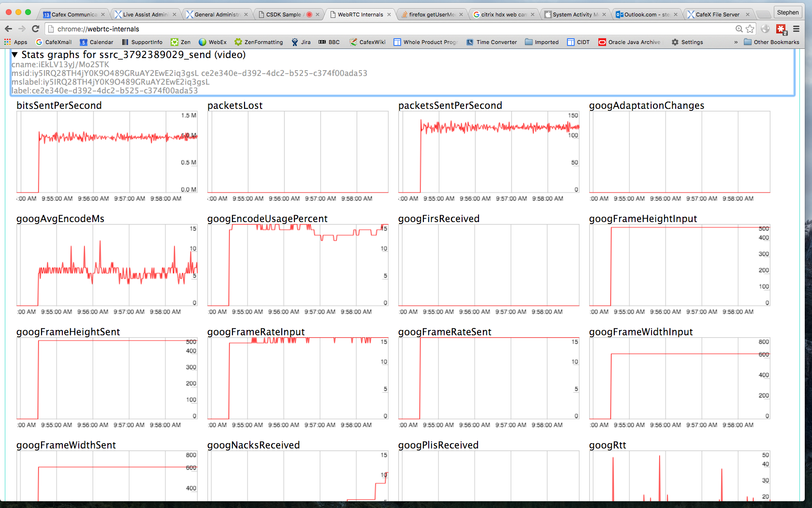The image size is (812, 508).
Task: Click the googFrameHeightSent heading
Action: pyautogui.click(x=68, y=332)
